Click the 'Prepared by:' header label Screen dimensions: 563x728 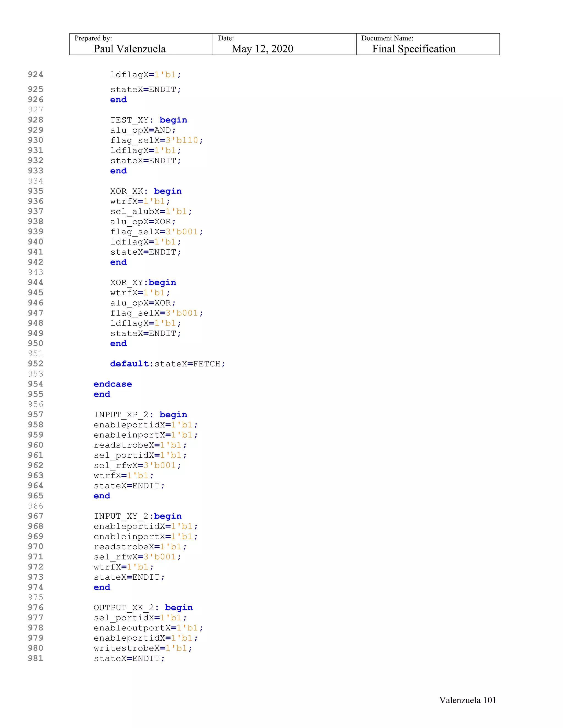(93, 38)
